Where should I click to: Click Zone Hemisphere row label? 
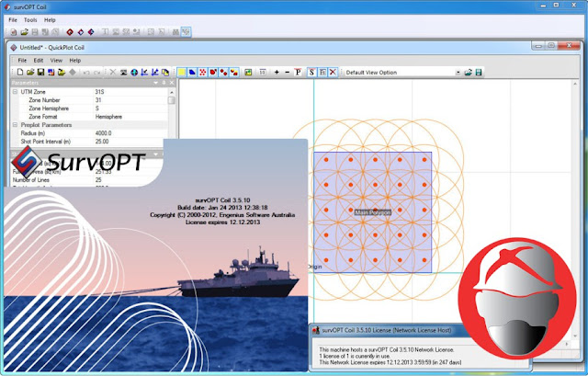point(49,108)
